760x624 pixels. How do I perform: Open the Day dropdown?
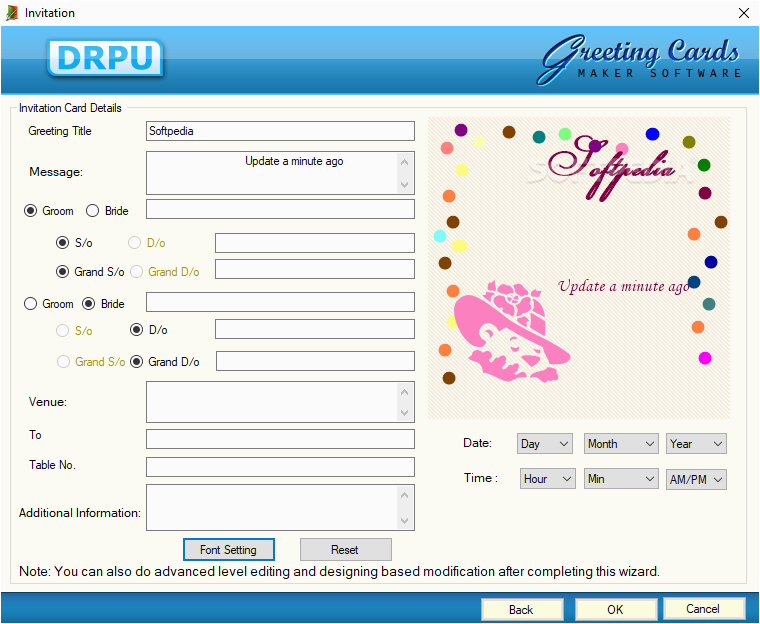pyautogui.click(x=544, y=444)
